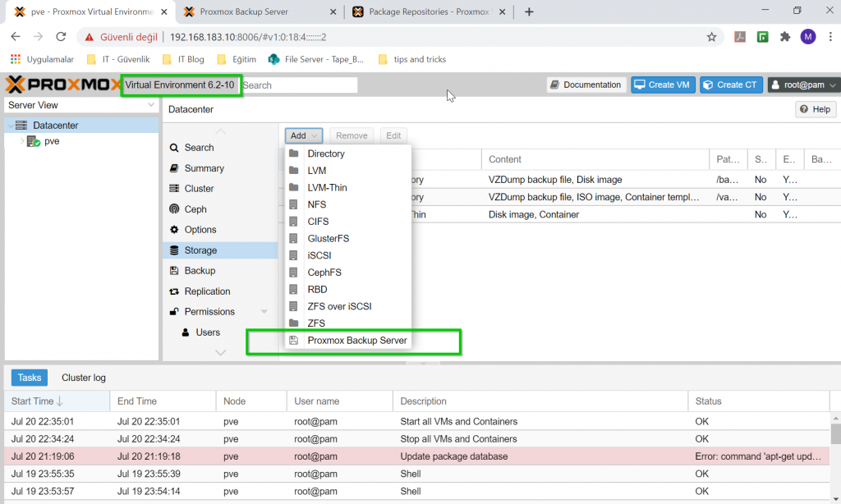
Task: Open the Ceph section
Action: tap(220, 209)
